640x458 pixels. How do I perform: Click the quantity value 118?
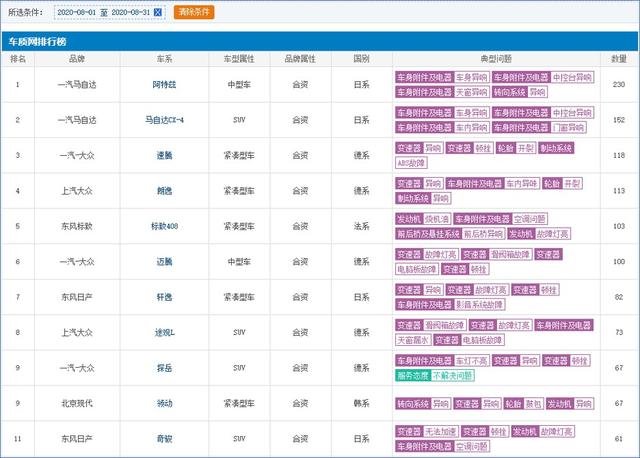tap(619, 155)
